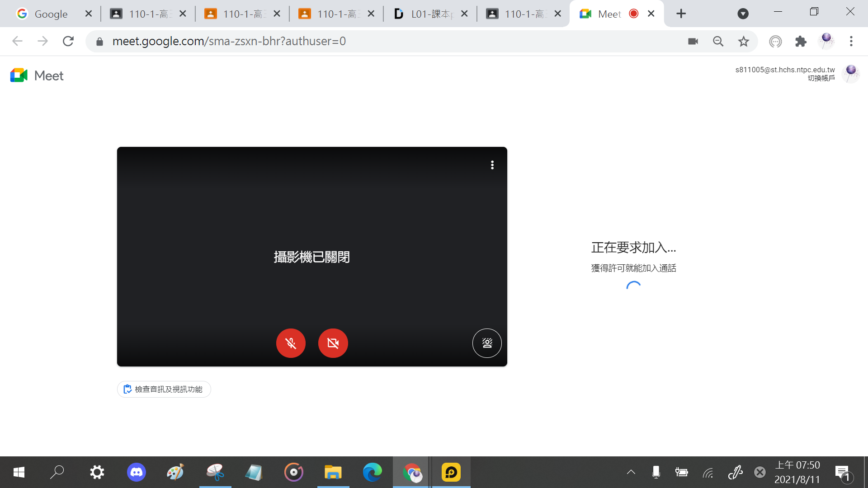Screen dimensions: 868x488
Task: Open the battery status tray icon
Action: tap(681, 472)
